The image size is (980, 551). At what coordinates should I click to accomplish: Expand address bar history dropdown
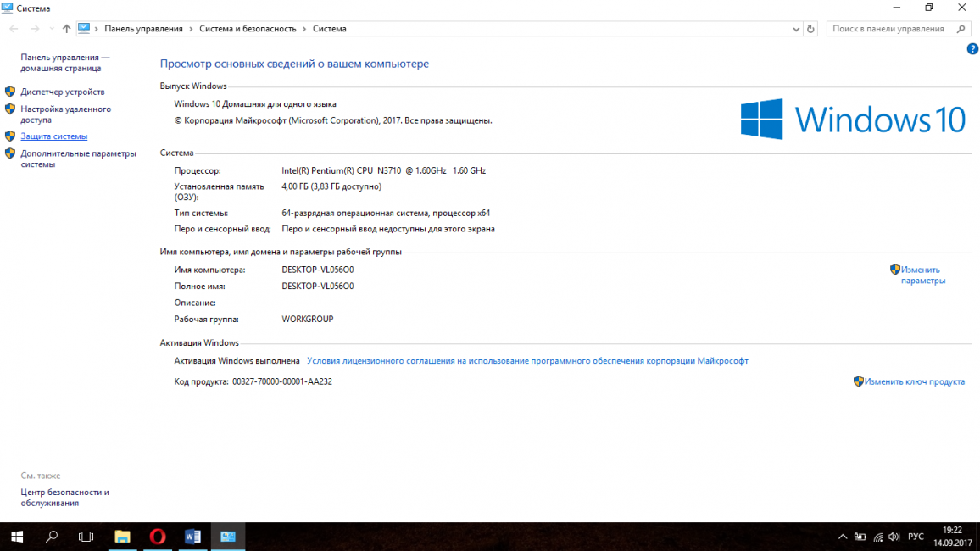796,29
